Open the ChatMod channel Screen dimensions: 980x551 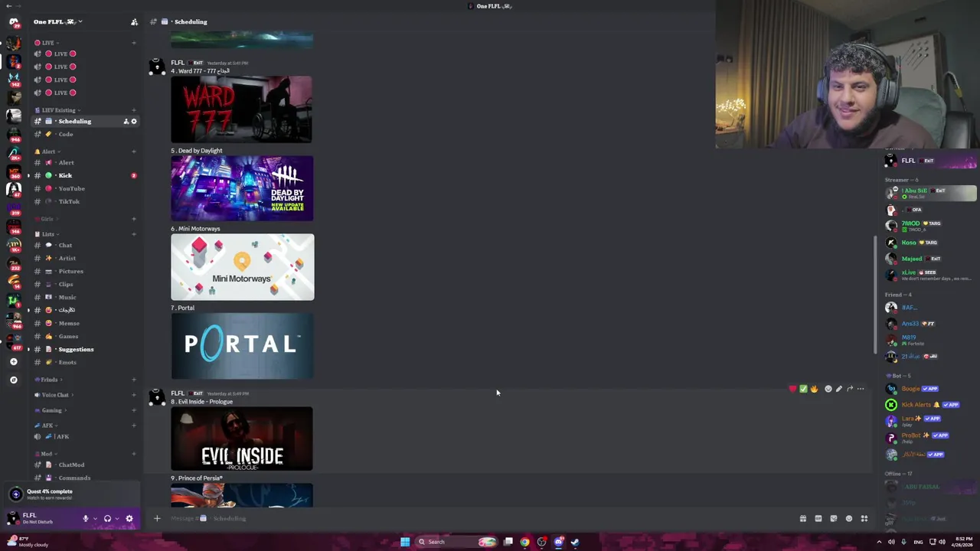(x=84, y=465)
